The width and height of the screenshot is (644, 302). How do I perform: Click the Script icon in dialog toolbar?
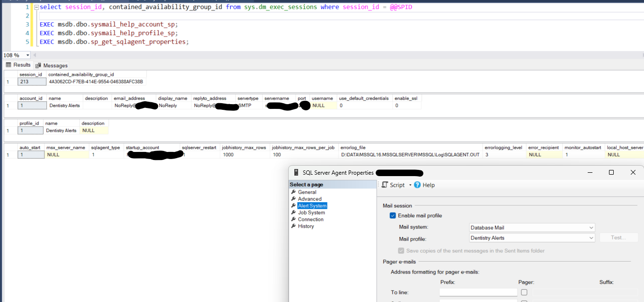(385, 185)
